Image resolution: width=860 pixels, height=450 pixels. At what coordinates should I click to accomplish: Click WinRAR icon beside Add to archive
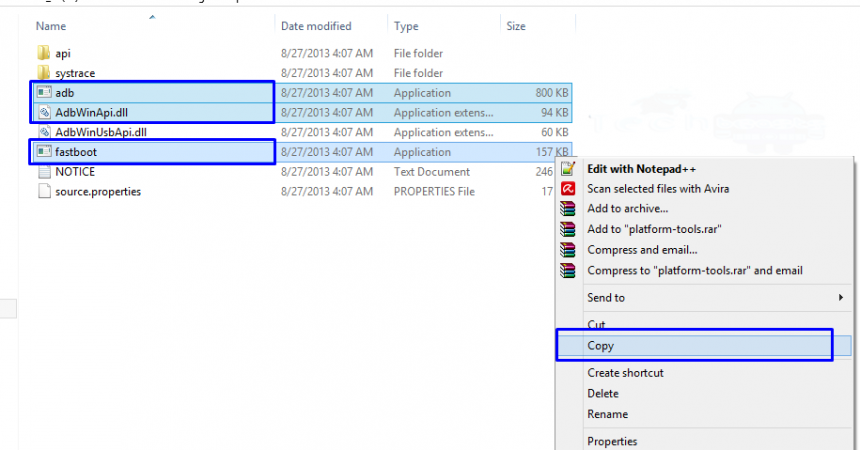click(x=568, y=209)
